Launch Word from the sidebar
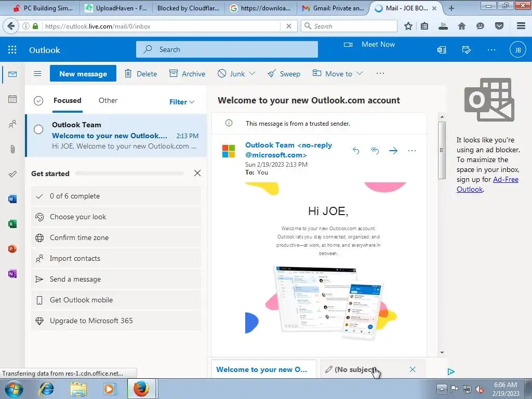The height and width of the screenshot is (399, 532). (12, 199)
